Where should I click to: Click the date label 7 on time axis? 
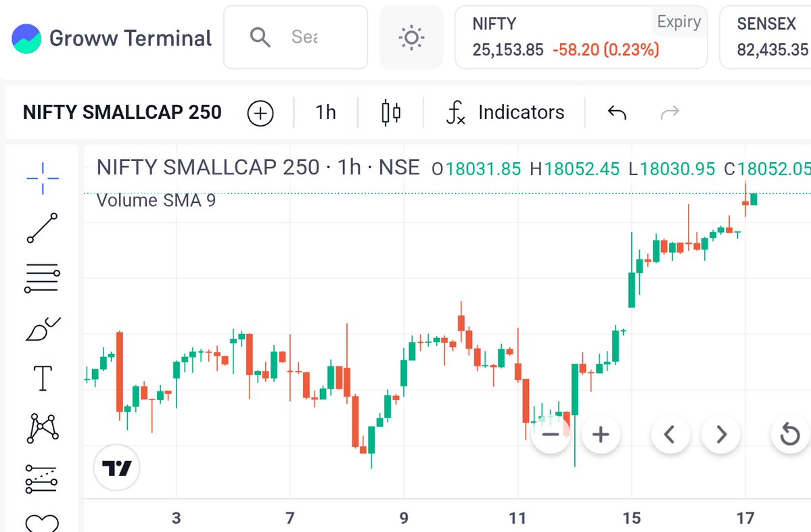tap(290, 518)
